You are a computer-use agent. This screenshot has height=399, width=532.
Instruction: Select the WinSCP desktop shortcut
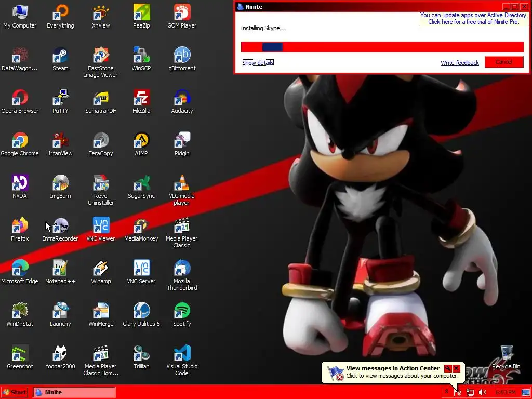(x=141, y=59)
